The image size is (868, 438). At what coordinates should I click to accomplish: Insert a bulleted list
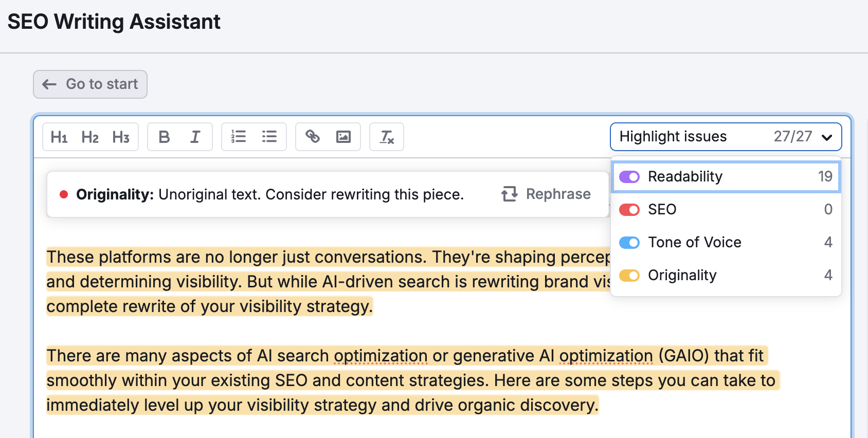(x=269, y=137)
